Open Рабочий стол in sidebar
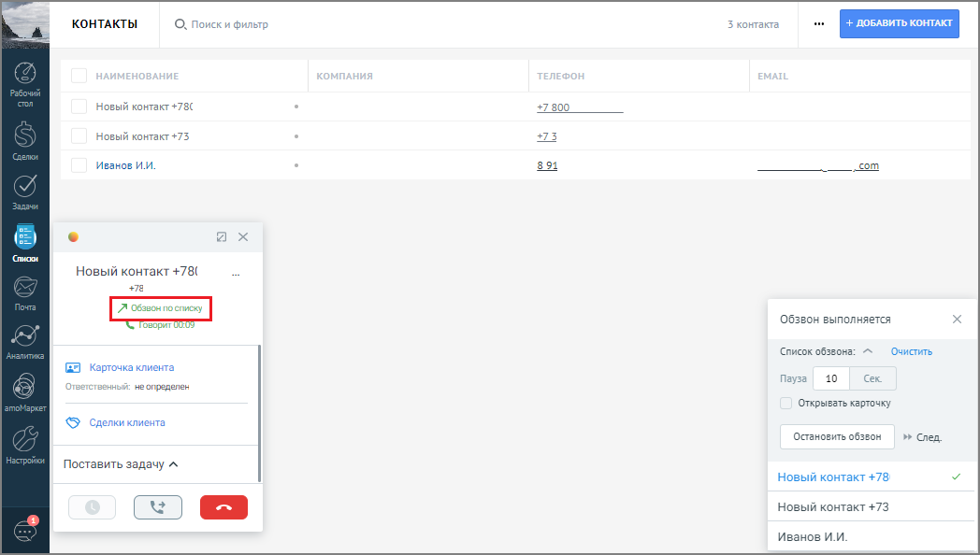The image size is (980, 555). point(25,85)
